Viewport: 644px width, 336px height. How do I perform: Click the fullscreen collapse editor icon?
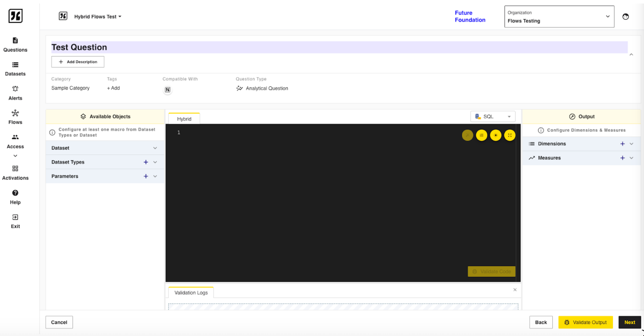(x=510, y=135)
